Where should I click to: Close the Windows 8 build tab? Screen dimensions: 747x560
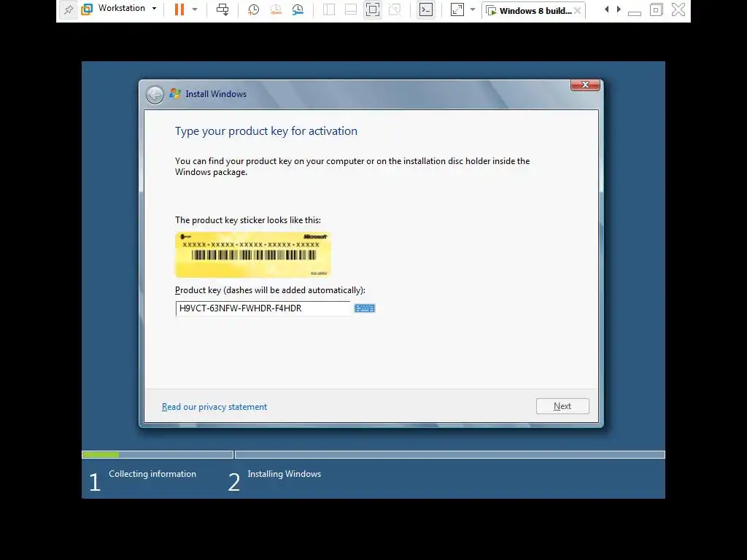[x=578, y=10]
